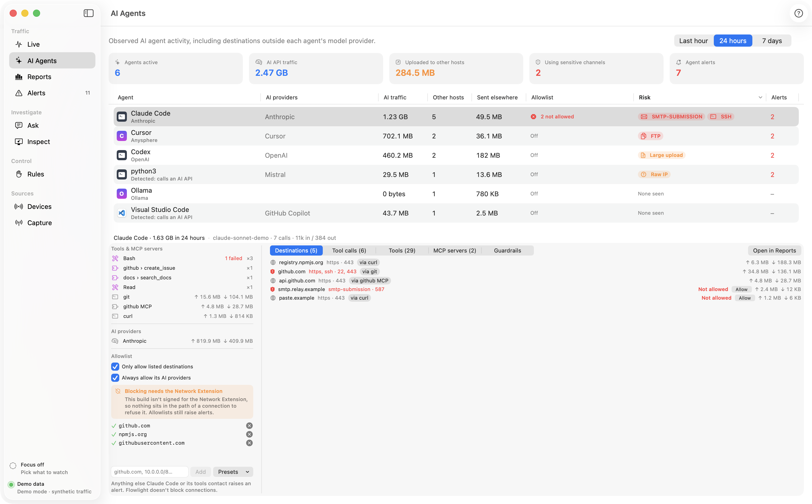Click the '284.5 MB' uploaded value
This screenshot has width=812, height=504.
tap(415, 73)
